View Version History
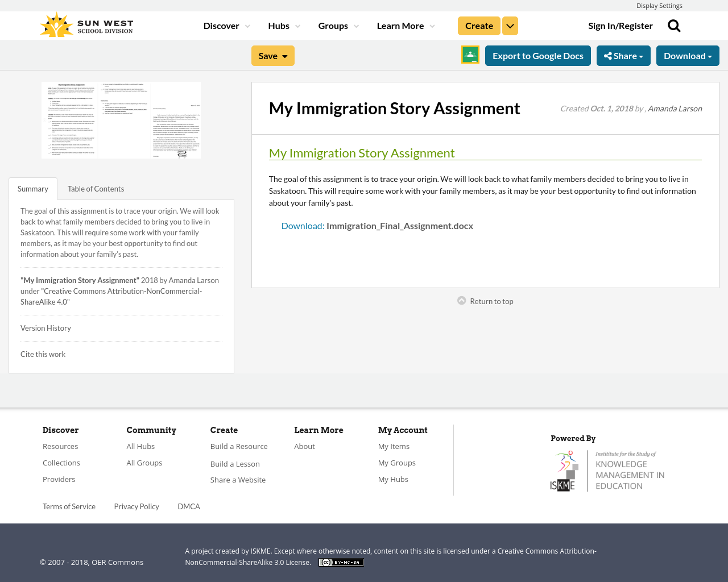This screenshot has height=582, width=728. (x=45, y=327)
